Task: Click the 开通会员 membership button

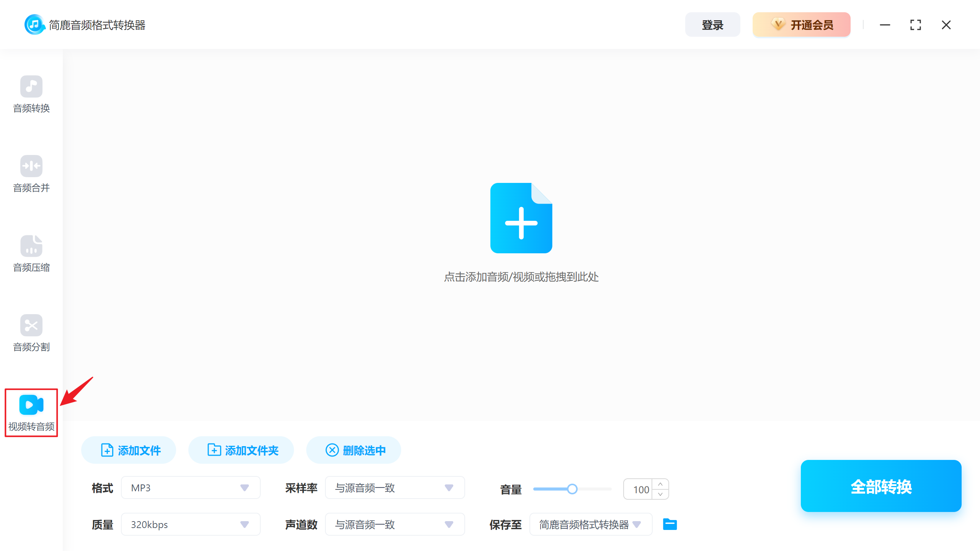Action: (801, 24)
